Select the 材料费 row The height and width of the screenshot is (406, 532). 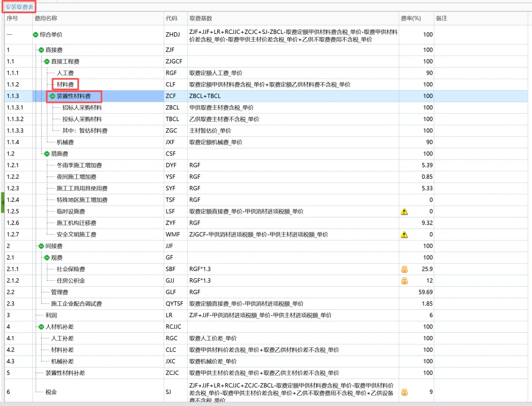(66, 84)
